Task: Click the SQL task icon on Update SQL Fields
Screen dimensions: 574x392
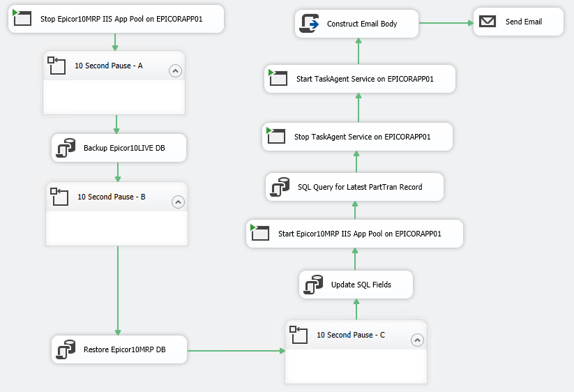Action: click(313, 285)
